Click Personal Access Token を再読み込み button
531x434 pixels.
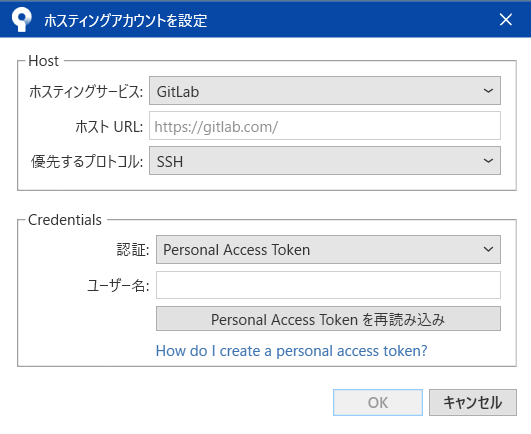[x=328, y=319]
